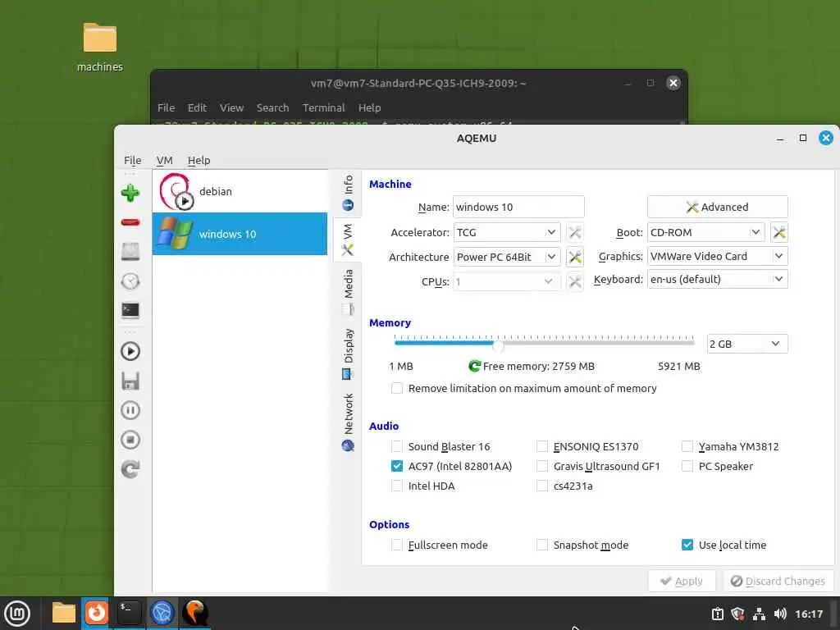Open accelerator settings tool icon
The image size is (840, 630).
click(x=575, y=232)
